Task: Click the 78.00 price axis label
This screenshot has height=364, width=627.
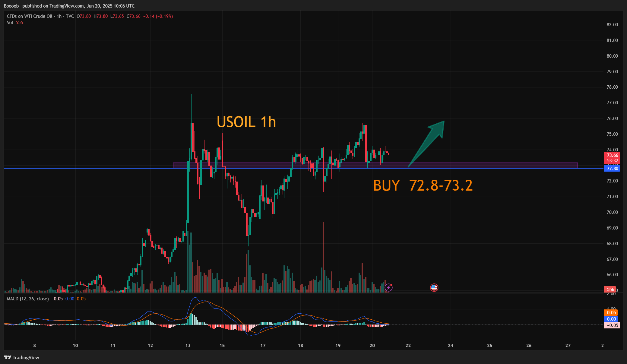Action: tap(612, 87)
